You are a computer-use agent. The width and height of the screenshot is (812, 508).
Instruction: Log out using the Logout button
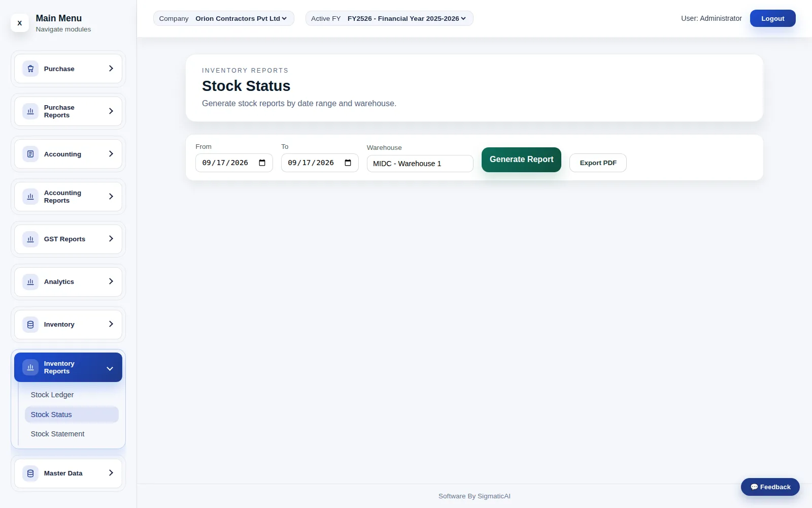point(772,18)
